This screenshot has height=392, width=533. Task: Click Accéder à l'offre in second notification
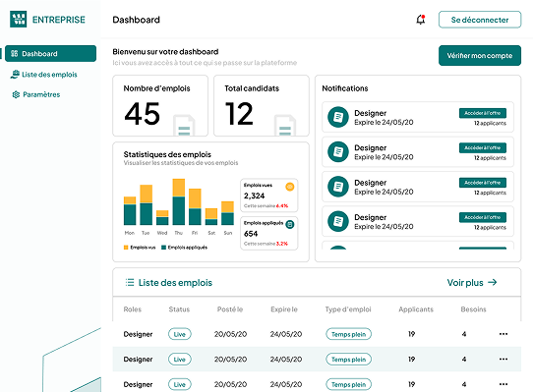click(483, 147)
